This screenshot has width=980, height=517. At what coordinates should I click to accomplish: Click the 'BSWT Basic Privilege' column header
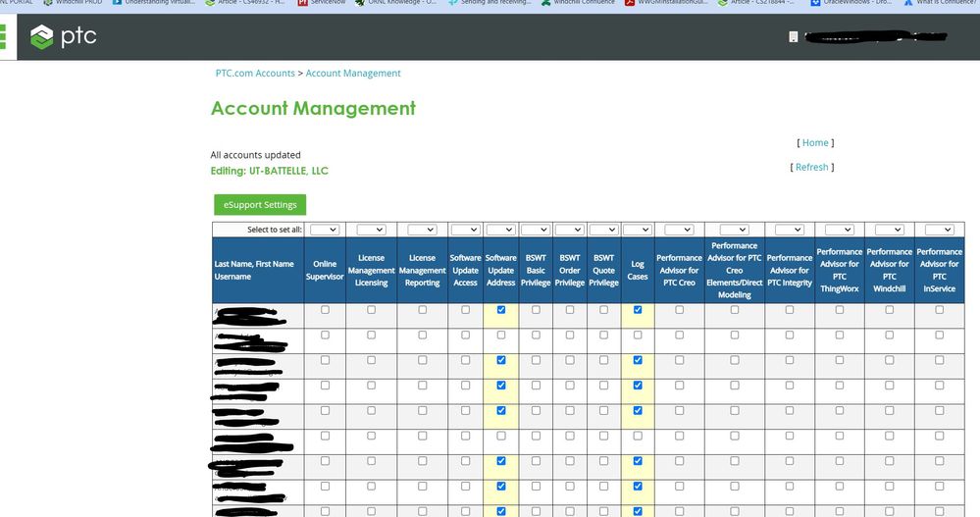536,270
